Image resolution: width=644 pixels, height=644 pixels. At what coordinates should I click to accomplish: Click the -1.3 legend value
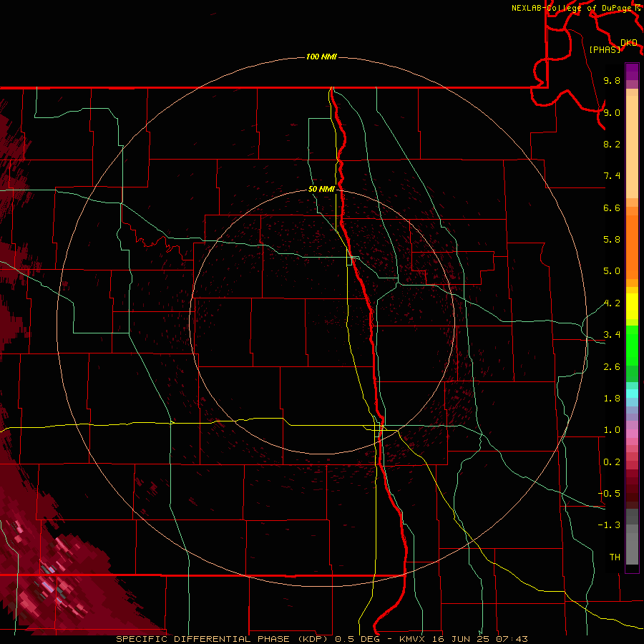609,525
